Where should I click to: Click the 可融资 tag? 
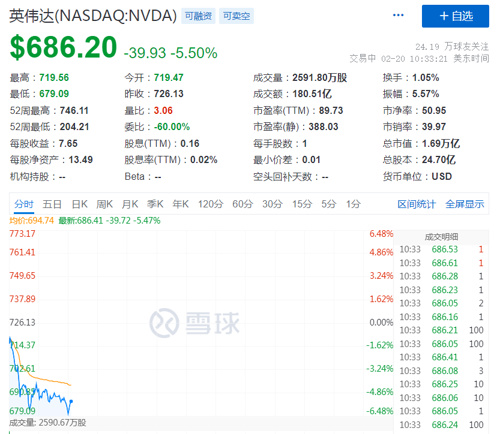point(198,16)
